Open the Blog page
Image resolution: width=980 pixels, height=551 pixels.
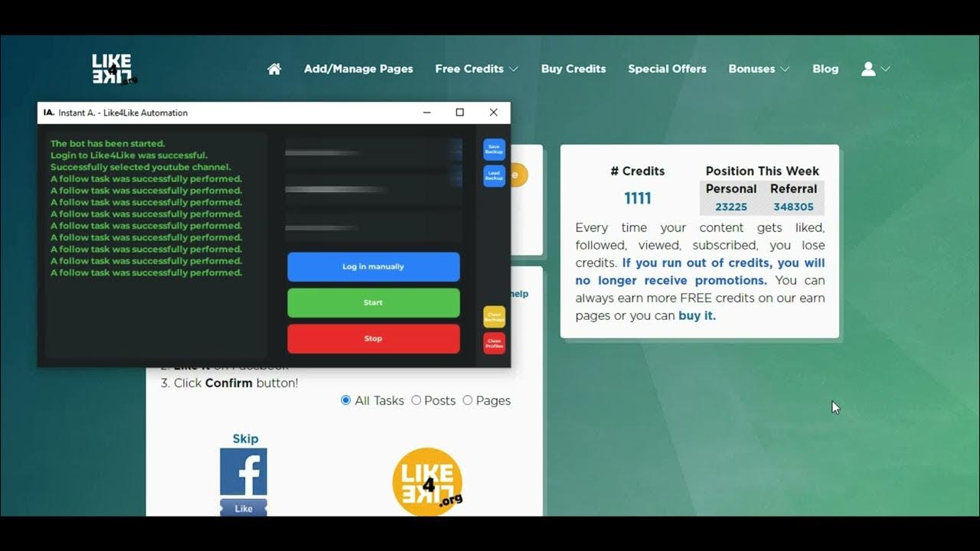pos(825,69)
